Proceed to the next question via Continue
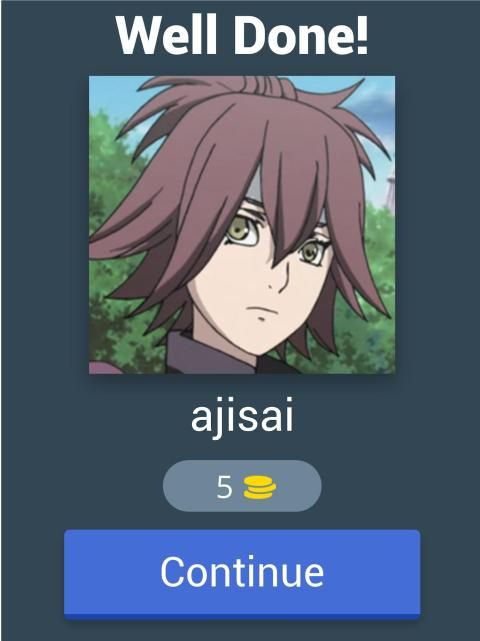The image size is (480, 641). tap(242, 574)
